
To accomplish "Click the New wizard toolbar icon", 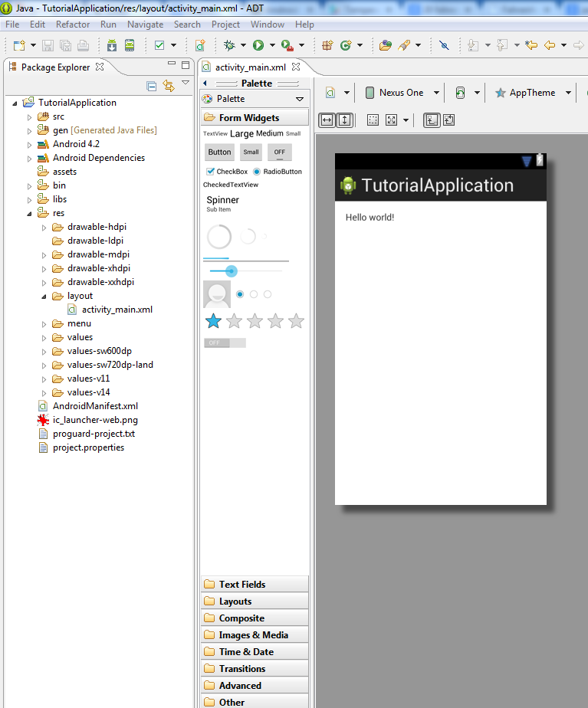I will (x=19, y=45).
